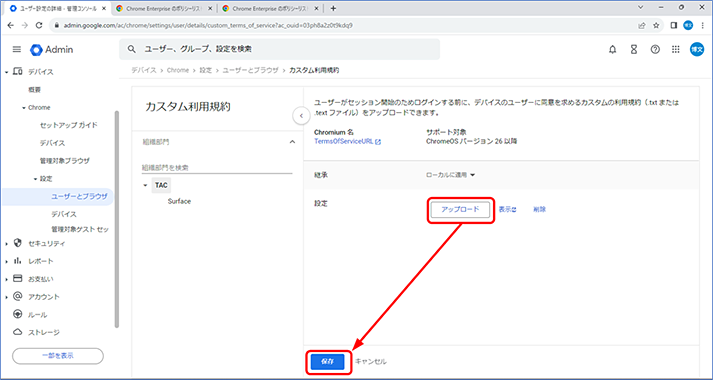
Task: Collapse the 設定 tree node
Action: tap(35, 179)
